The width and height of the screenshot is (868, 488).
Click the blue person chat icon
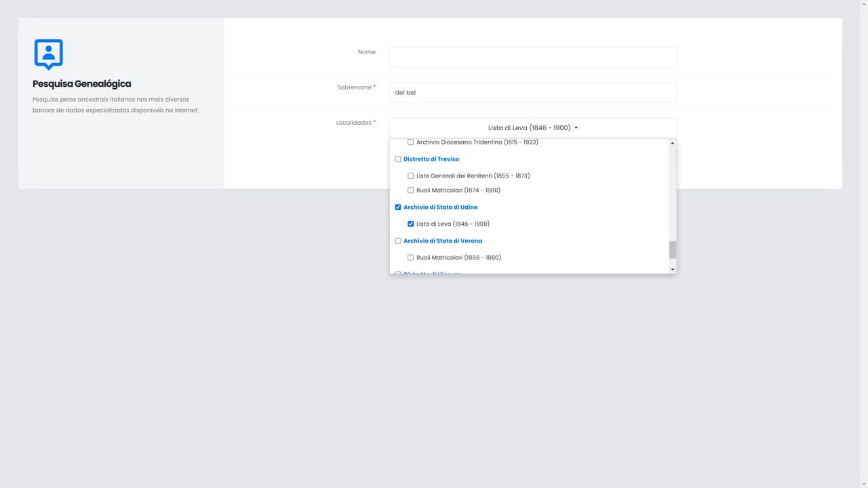point(48,54)
